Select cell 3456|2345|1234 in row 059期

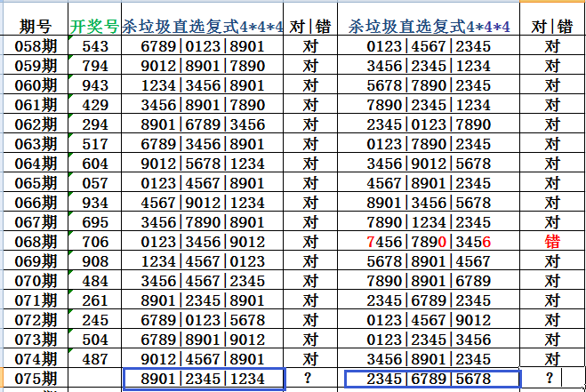coord(429,65)
